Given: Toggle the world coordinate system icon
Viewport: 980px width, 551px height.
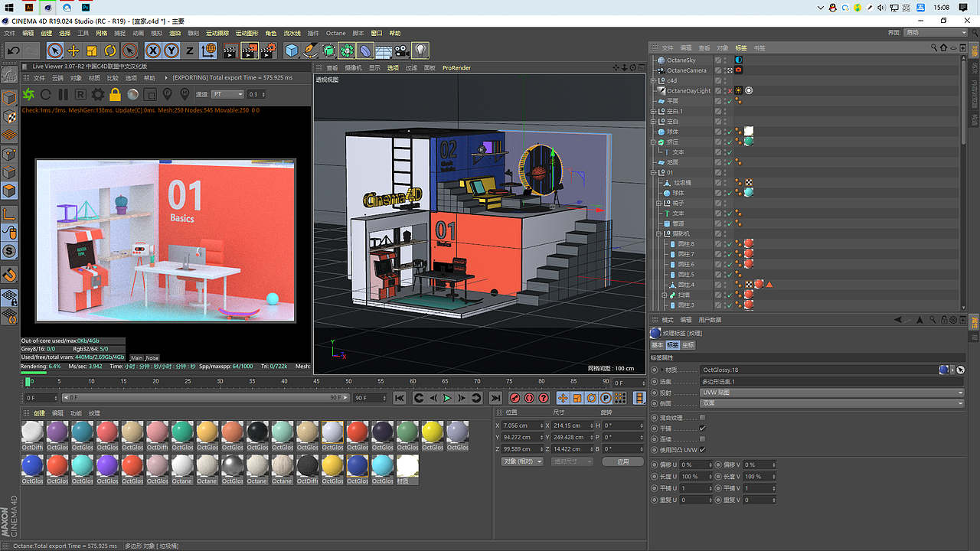Looking at the screenshot, I should point(208,51).
